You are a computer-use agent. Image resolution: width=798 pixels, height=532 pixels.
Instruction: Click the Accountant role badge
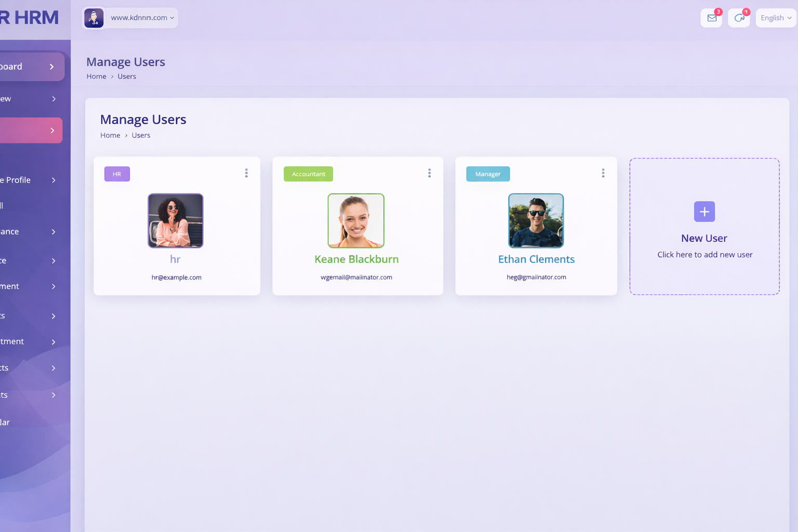click(308, 174)
